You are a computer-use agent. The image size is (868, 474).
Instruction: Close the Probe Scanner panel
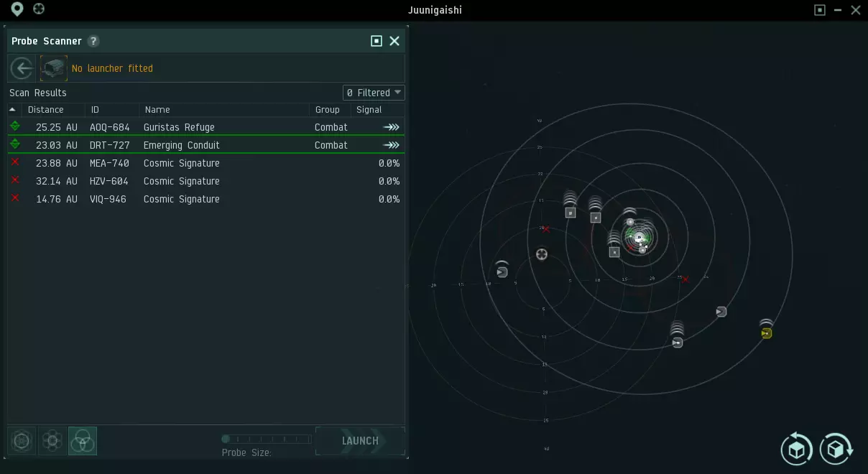[x=394, y=41]
